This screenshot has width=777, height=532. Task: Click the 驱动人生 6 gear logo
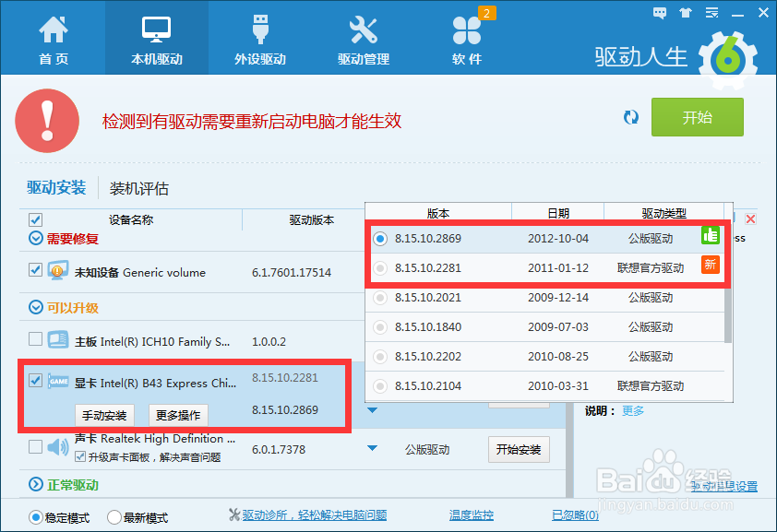point(727,59)
